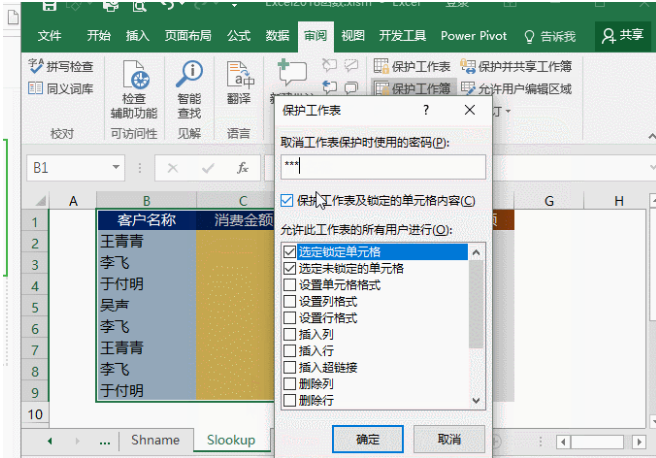This screenshot has width=656, height=458.
Task: Click the permissions list scrollbar thumb
Action: pos(476,304)
